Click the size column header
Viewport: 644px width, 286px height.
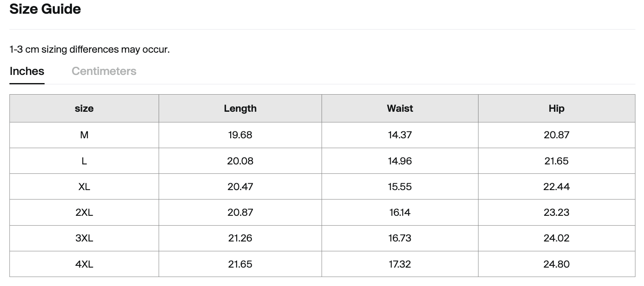click(x=84, y=108)
